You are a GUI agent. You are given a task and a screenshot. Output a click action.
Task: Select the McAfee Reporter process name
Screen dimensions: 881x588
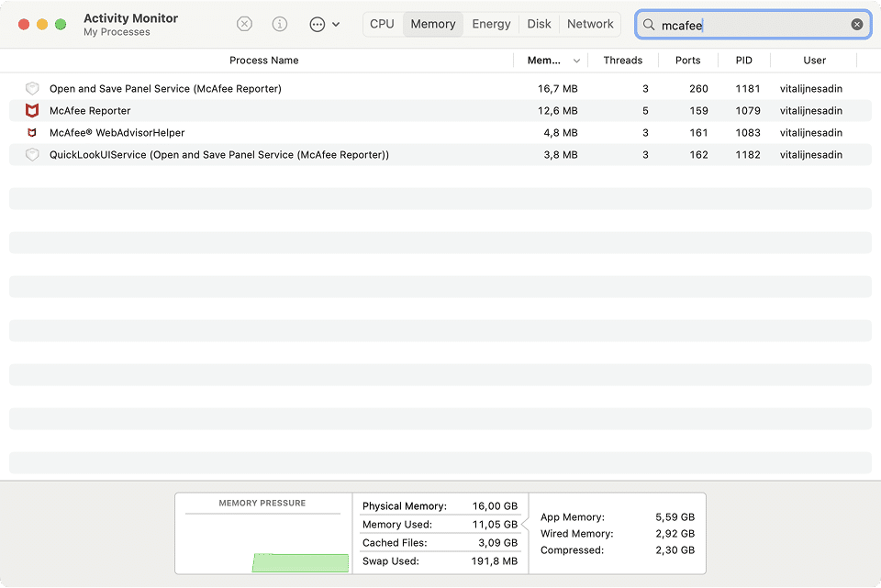click(x=90, y=111)
